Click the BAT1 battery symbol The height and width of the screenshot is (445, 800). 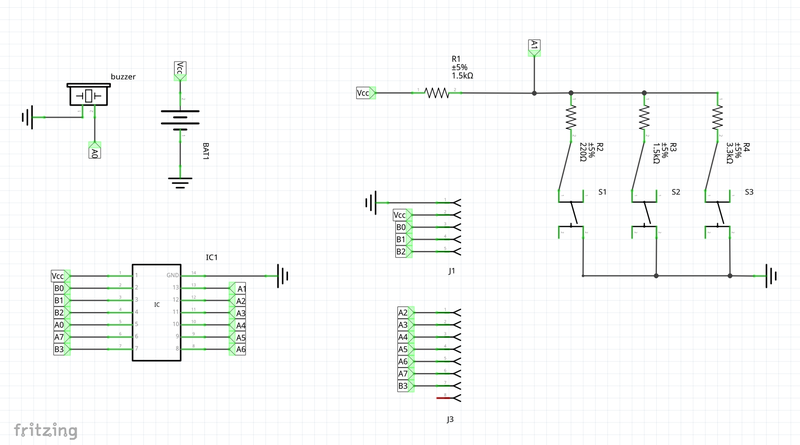coord(180,121)
